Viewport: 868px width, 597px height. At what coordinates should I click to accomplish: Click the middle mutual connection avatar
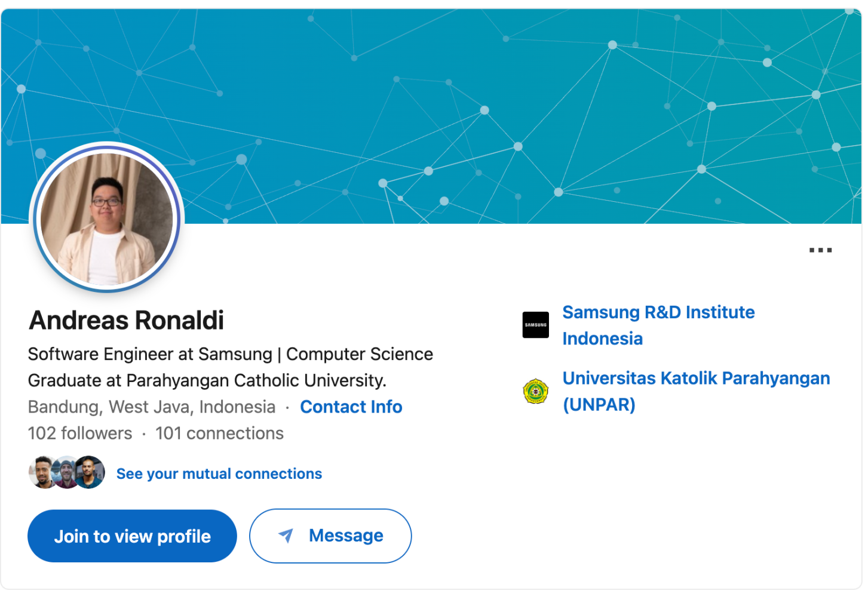[66, 472]
